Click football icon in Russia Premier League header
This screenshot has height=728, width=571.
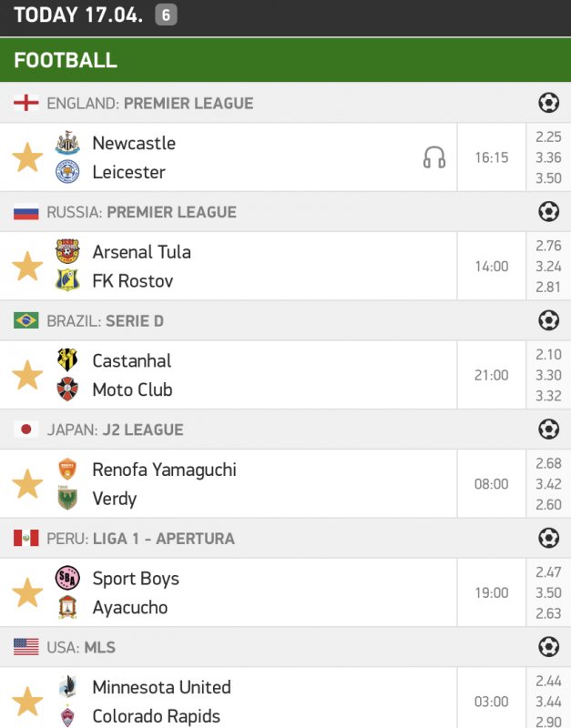click(x=548, y=212)
